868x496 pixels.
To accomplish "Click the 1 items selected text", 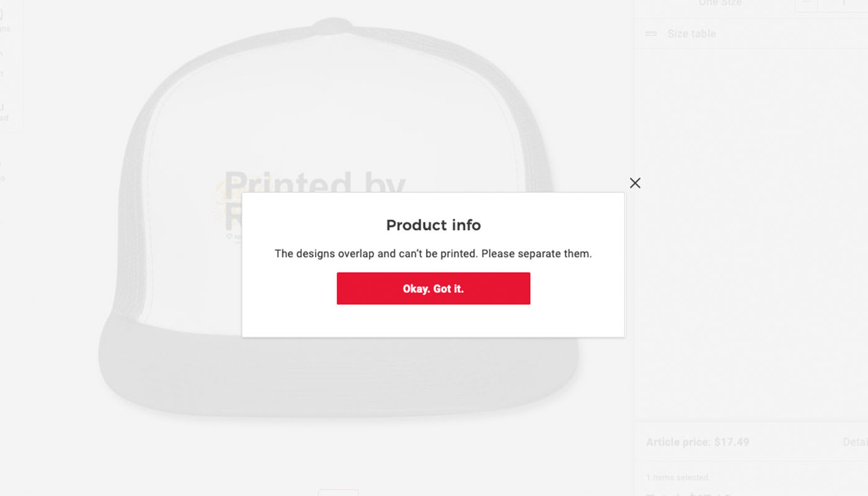I will point(677,477).
